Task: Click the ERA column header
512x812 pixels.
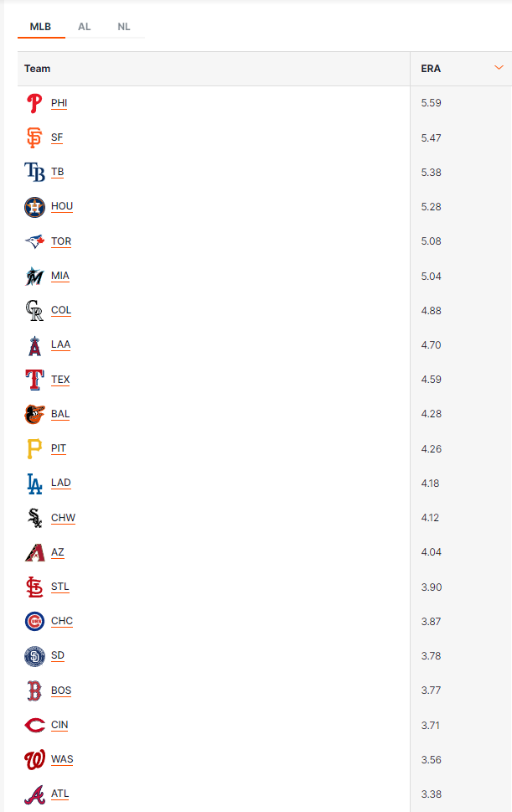Action: click(431, 69)
